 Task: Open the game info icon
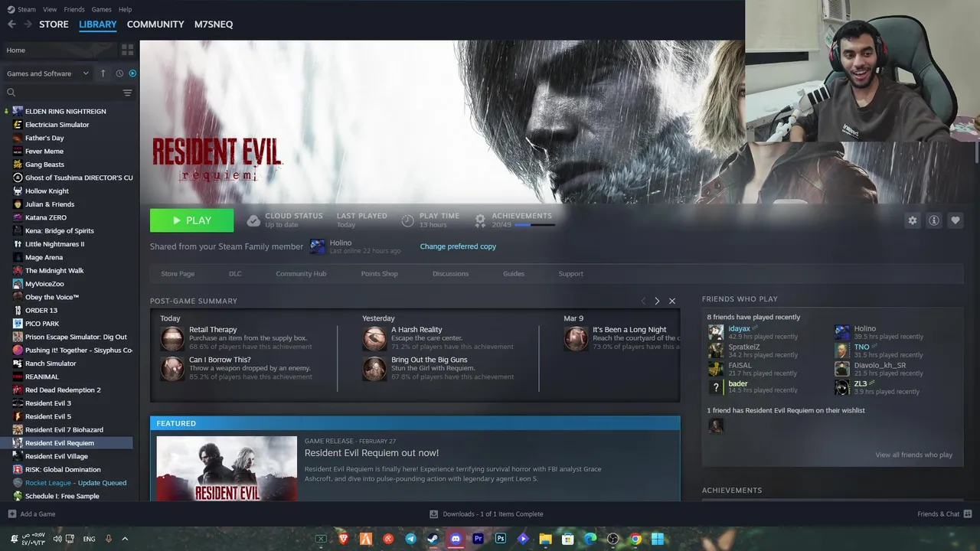coord(933,220)
